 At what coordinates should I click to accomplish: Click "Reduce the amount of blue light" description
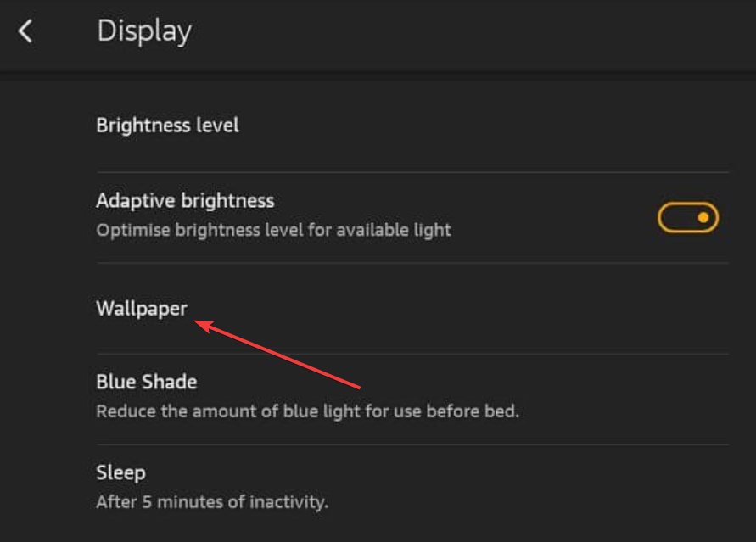(x=307, y=411)
